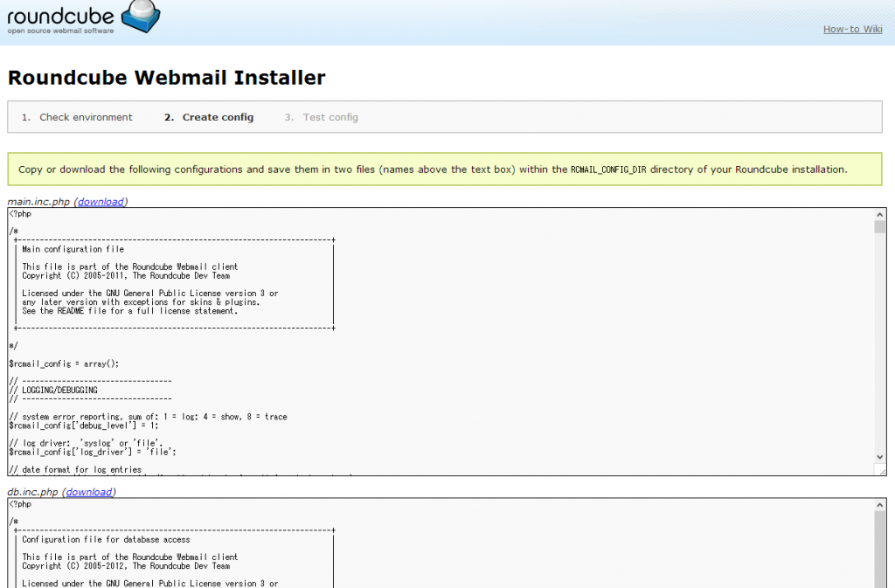Click the up arrow on db.inc.php scrollbar
This screenshot has width=895, height=588.
point(878,504)
